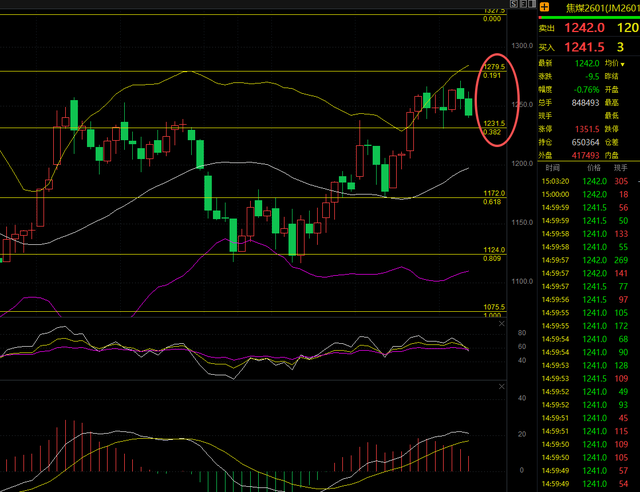Click the 1124.0 Fibonacci level label
Image resolution: width=640 pixels, height=492 pixels.
pyautogui.click(x=494, y=249)
